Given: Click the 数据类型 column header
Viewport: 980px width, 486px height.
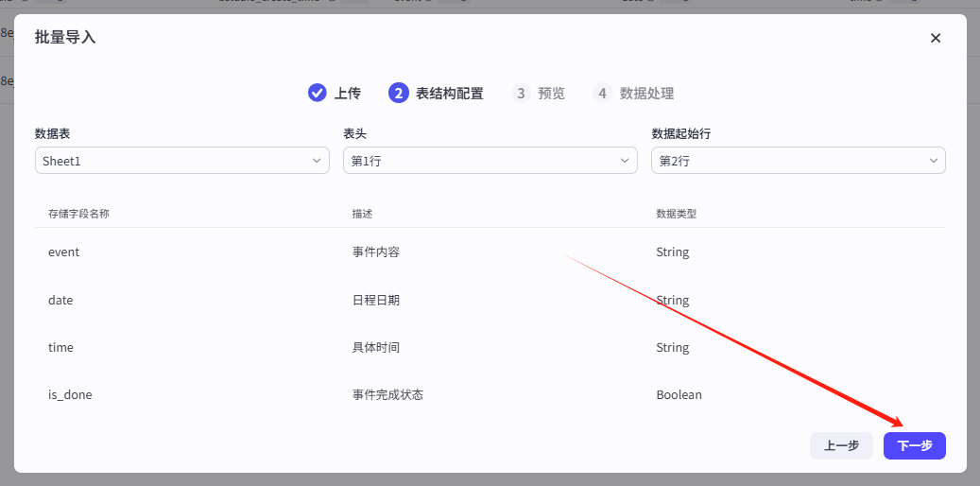Looking at the screenshot, I should (x=676, y=214).
